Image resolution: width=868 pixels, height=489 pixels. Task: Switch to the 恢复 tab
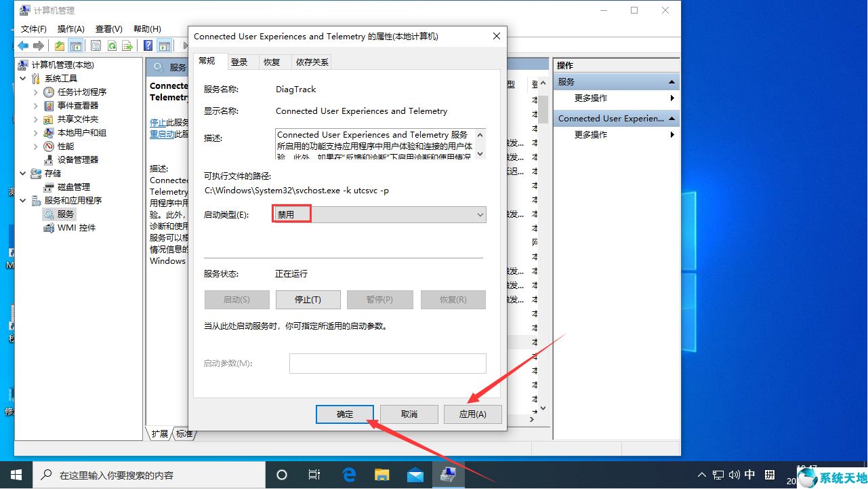(x=272, y=62)
